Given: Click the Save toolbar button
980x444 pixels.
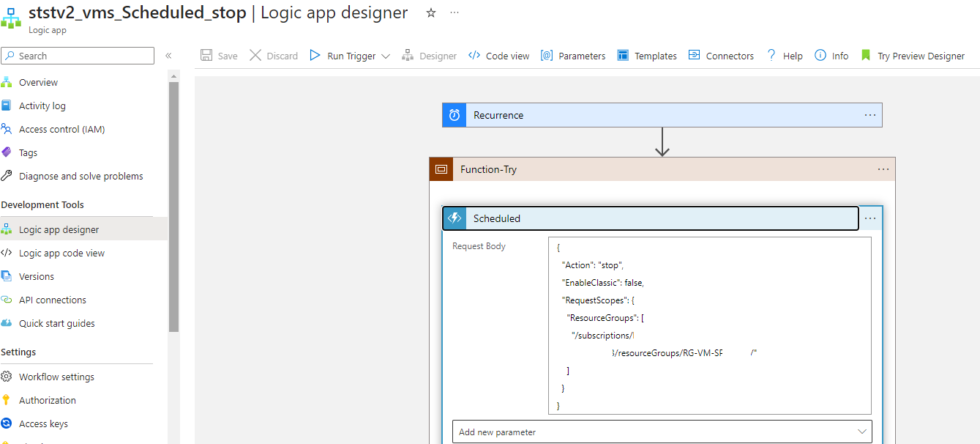Looking at the screenshot, I should click(x=219, y=56).
